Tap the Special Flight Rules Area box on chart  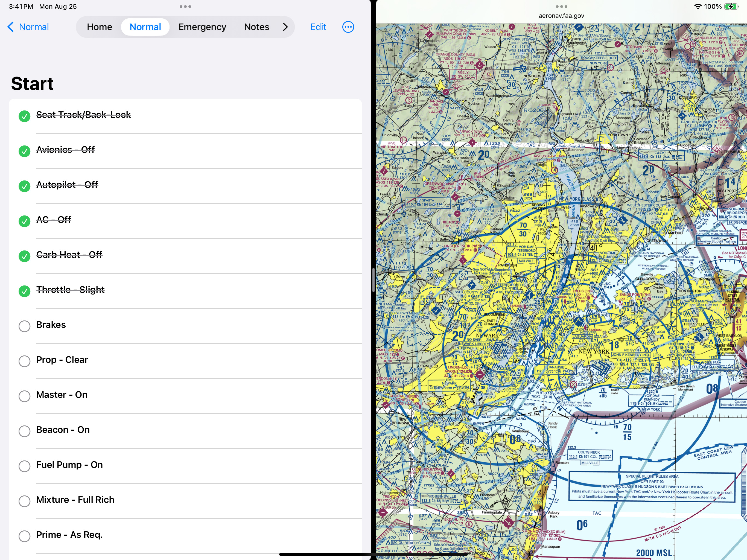point(652,487)
